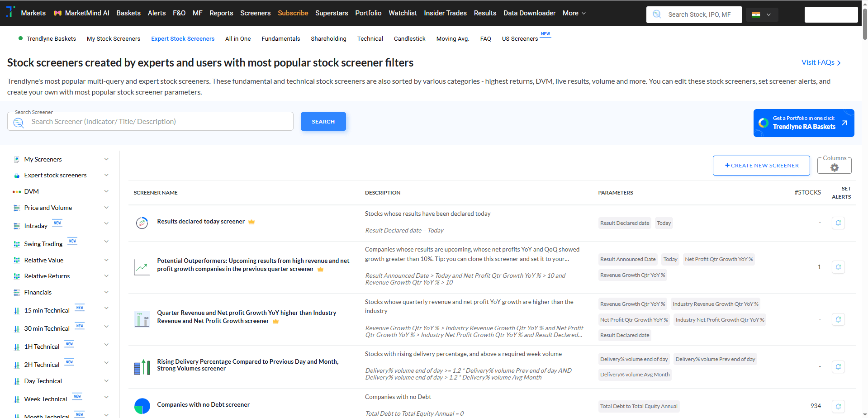Click alert bell for Potential Outperformers screener

pyautogui.click(x=838, y=267)
